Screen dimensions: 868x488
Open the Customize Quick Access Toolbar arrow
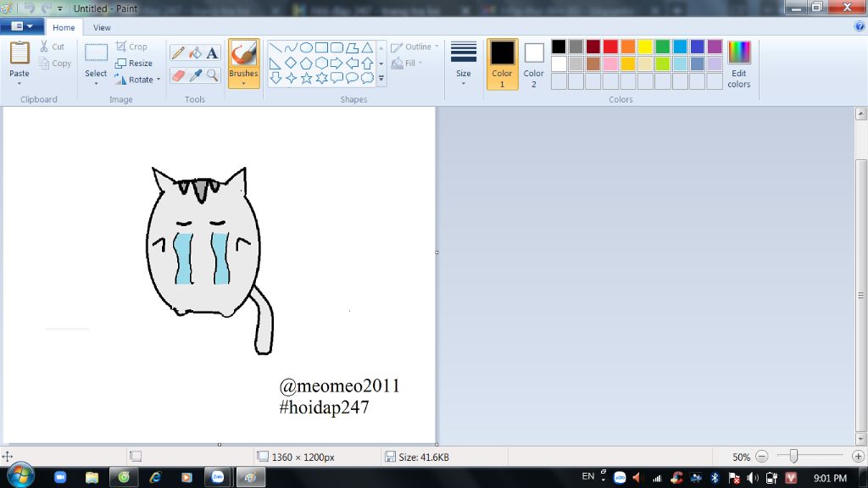pyautogui.click(x=60, y=8)
